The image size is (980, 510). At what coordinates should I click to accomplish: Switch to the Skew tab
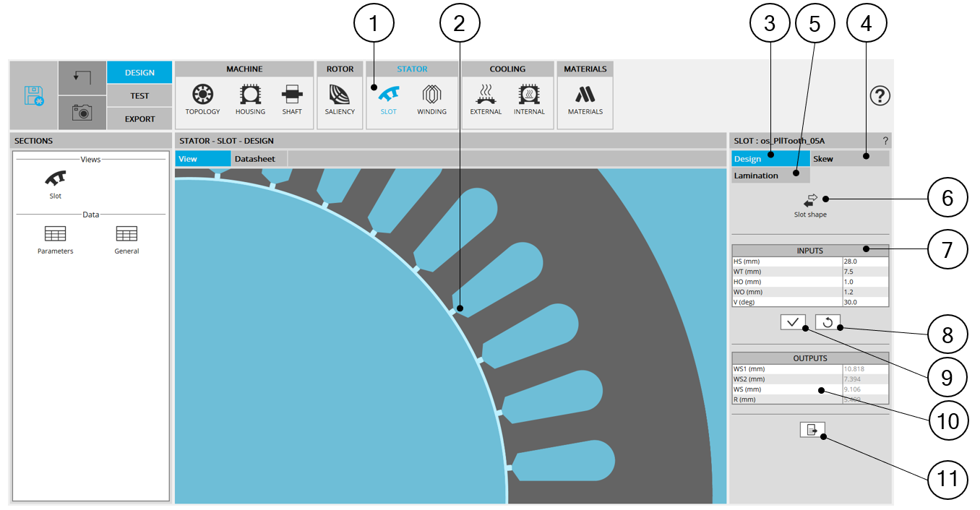pos(838,159)
